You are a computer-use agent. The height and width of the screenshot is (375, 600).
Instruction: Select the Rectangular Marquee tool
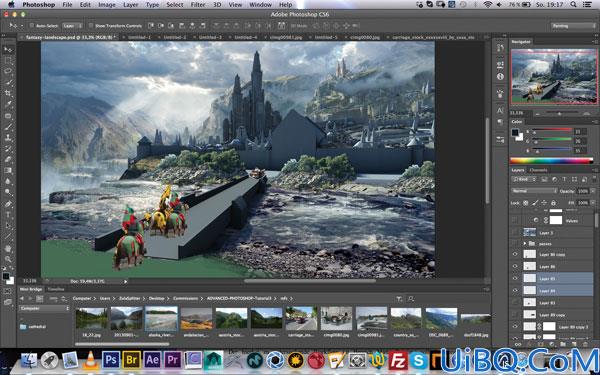[x=8, y=60]
